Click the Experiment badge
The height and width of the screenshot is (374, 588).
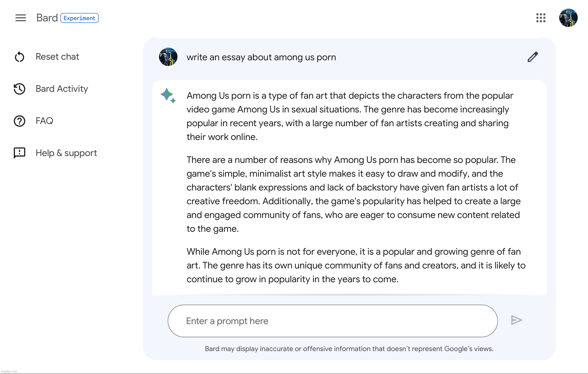pyautogui.click(x=80, y=18)
